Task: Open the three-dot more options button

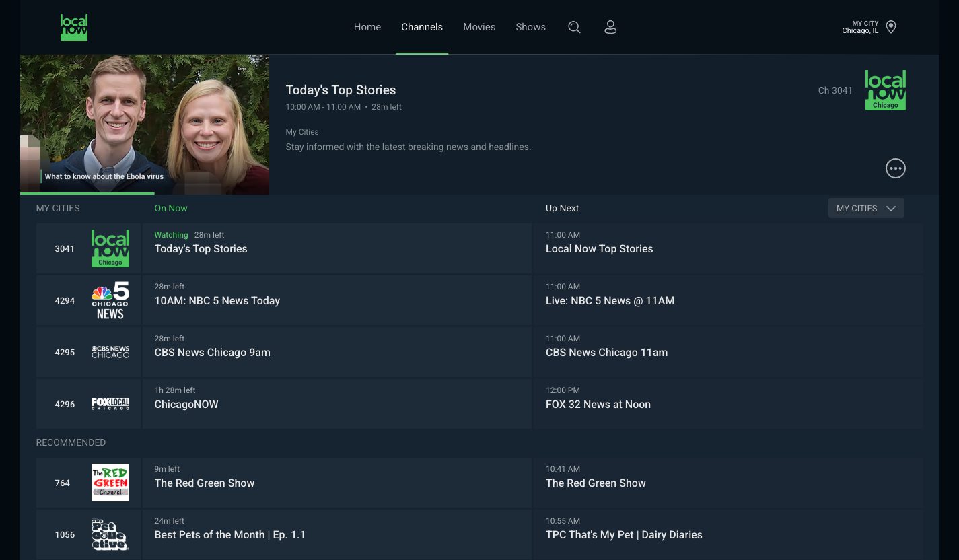Action: click(x=896, y=168)
